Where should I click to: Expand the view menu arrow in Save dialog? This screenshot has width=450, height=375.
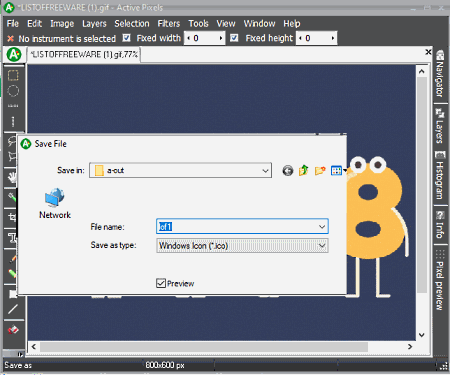345,171
